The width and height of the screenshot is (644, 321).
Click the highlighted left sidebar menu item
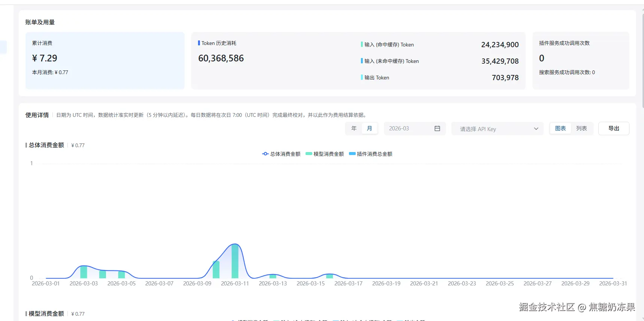point(3,47)
